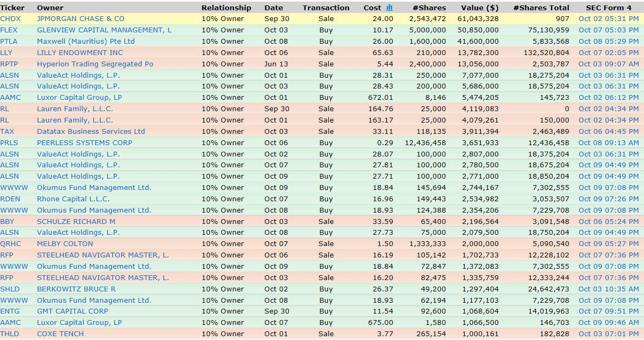The height and width of the screenshot is (340, 644).
Task: Click the PEERLESS SYSTEMS CORP owner link
Action: 84,143
